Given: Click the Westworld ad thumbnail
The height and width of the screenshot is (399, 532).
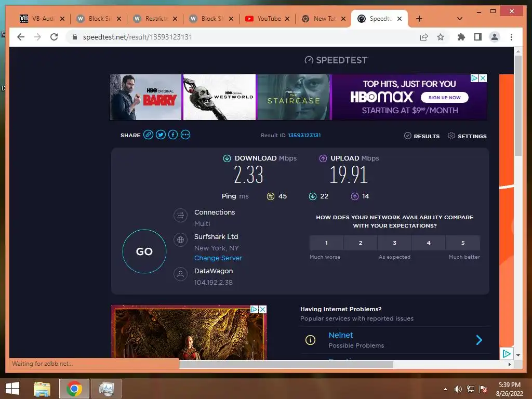Looking at the screenshot, I should pos(220,97).
